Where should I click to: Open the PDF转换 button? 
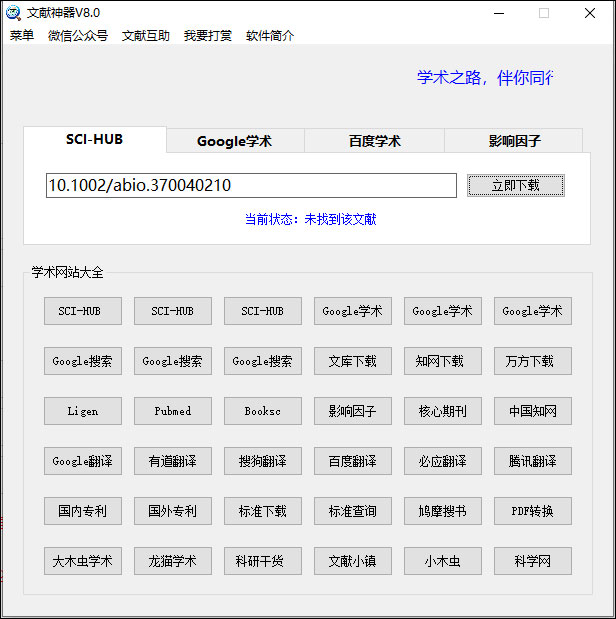(533, 511)
